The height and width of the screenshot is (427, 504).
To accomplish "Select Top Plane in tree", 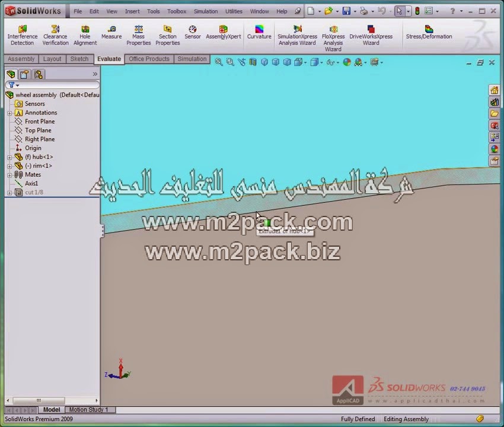I will [x=38, y=130].
